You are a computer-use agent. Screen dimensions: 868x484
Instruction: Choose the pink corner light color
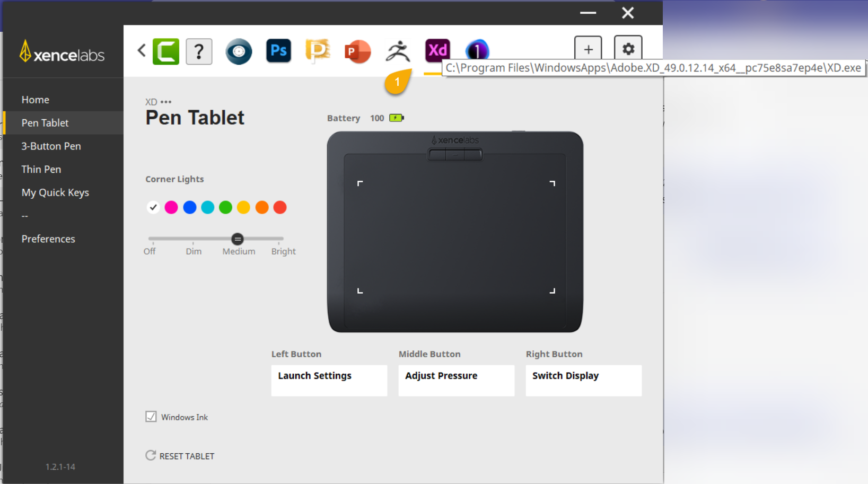click(171, 207)
